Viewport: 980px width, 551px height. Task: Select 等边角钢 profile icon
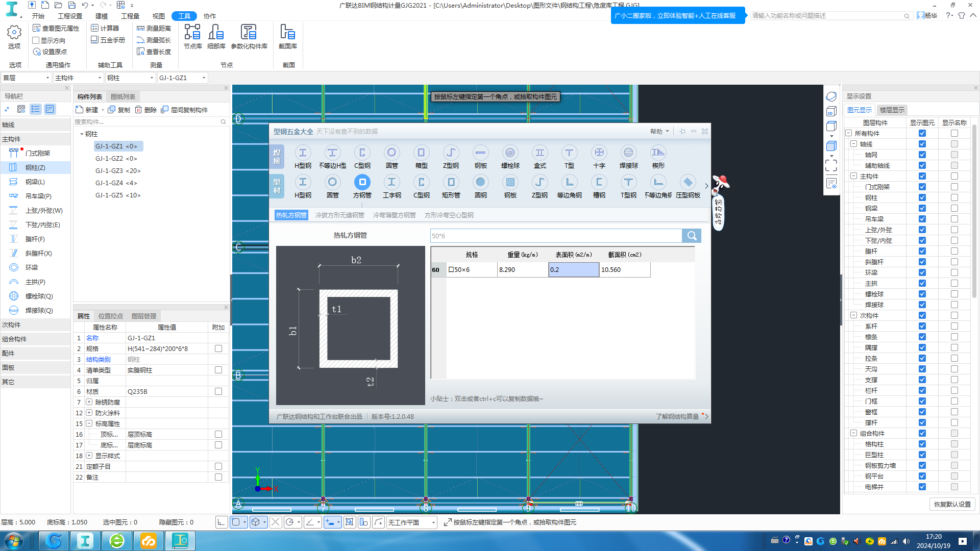569,182
